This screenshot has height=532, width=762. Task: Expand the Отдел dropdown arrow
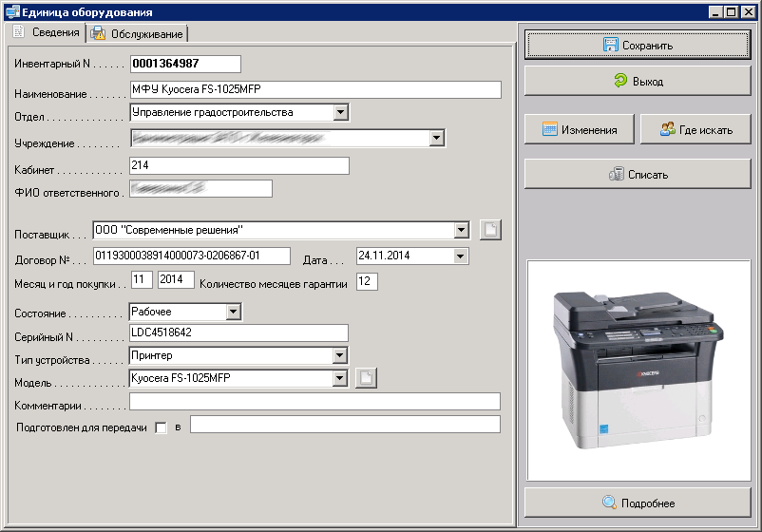[x=341, y=112]
